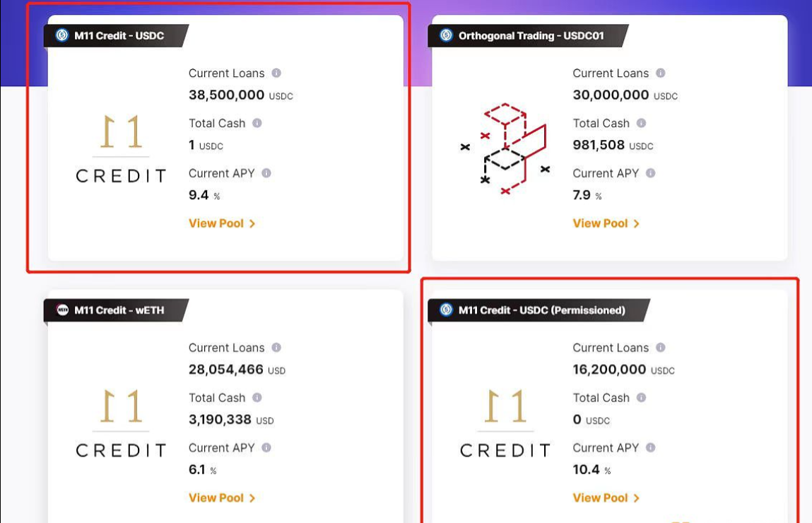Open View Pool for M11 Credit wETH
The height and width of the screenshot is (523, 812).
[221, 498]
